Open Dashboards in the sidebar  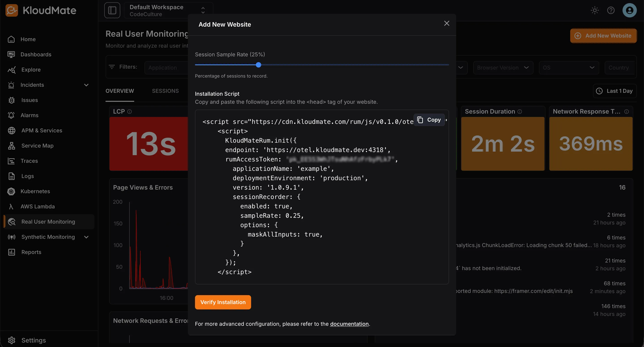[x=36, y=55]
